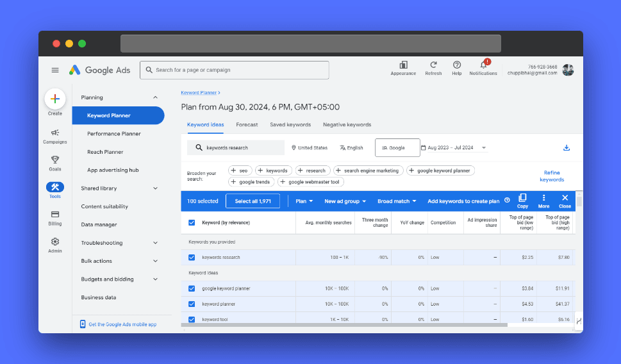This screenshot has width=621, height=364.
Task: Open Content suitability
Action: (104, 206)
